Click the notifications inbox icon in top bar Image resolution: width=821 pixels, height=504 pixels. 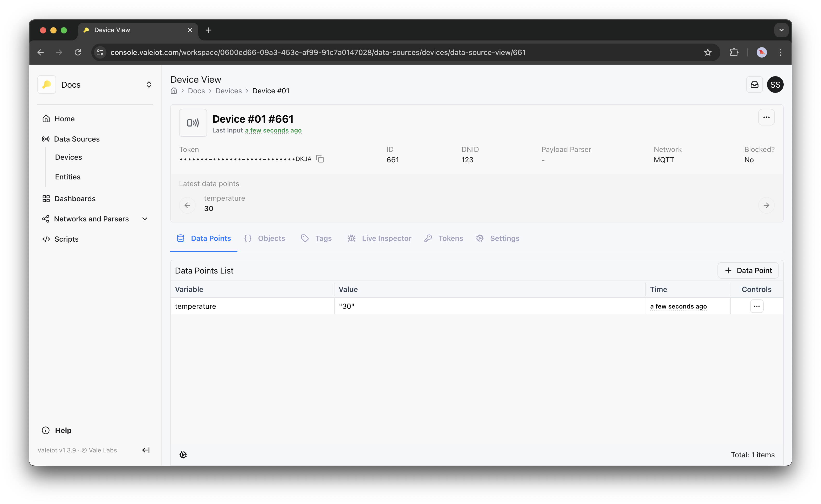pos(754,84)
